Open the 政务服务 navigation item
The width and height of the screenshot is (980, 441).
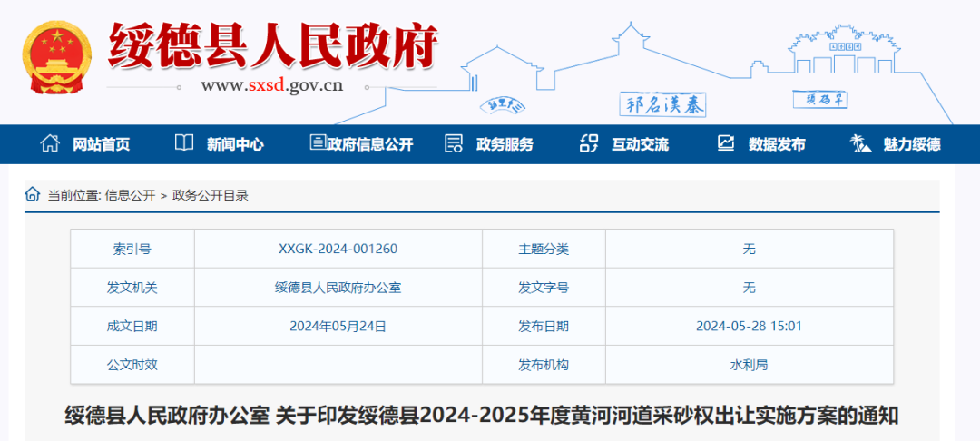click(505, 144)
